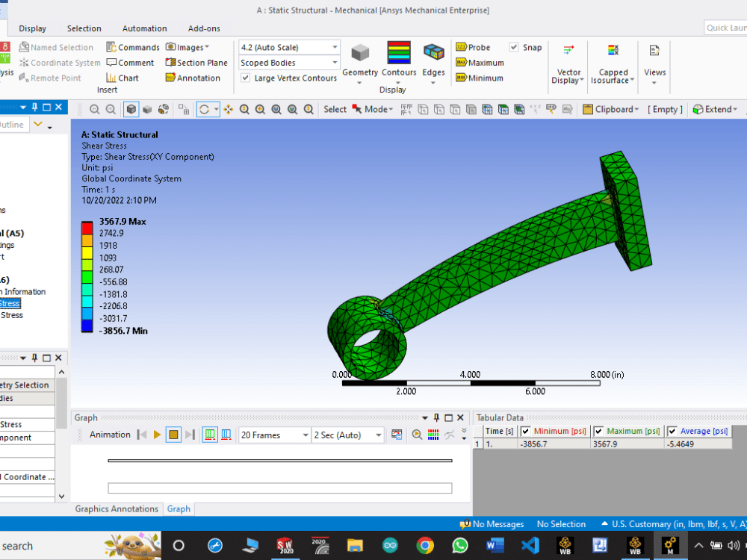The width and height of the screenshot is (747, 560).
Task: Expand the 20 Frames animation dropdown
Action: 306,435
